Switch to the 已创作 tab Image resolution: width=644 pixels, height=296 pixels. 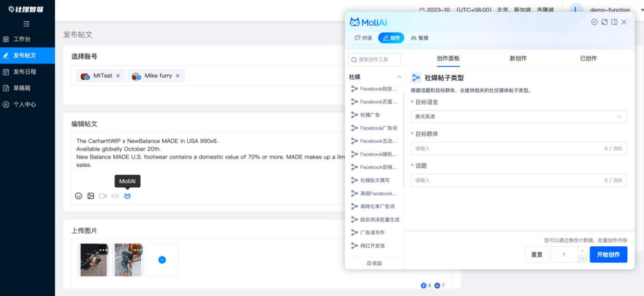pos(588,58)
